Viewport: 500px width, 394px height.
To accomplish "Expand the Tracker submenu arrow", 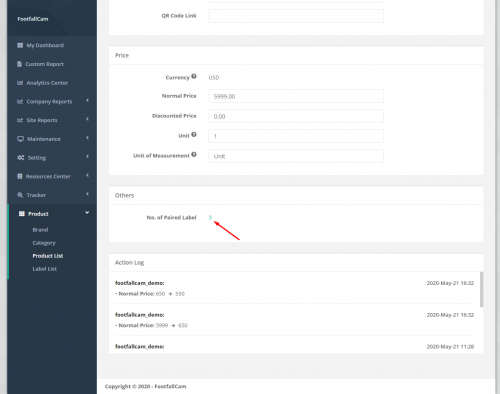I will pos(87,194).
